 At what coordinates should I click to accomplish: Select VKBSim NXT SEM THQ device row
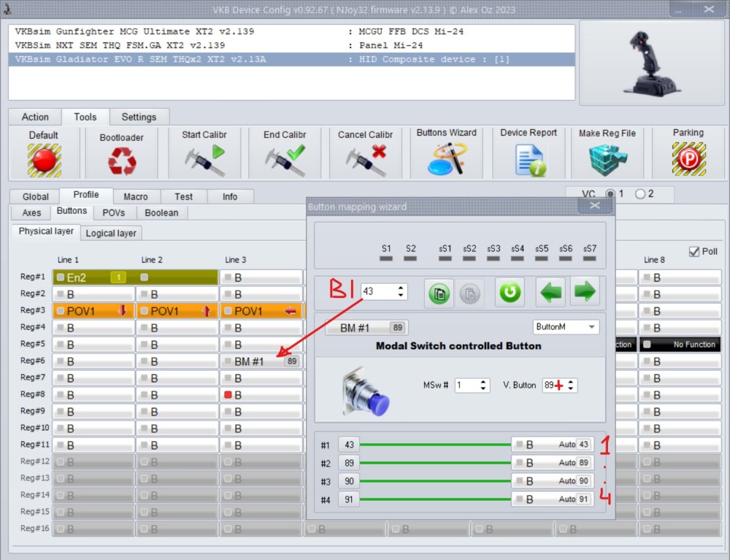(291, 45)
